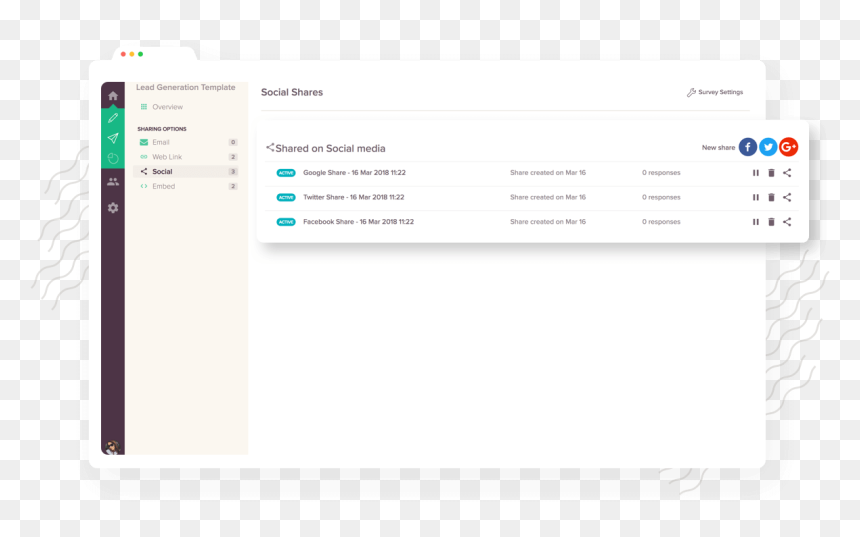This screenshot has height=537, width=860.
Task: Click 0 responses on Google Share row
Action: coord(661,173)
